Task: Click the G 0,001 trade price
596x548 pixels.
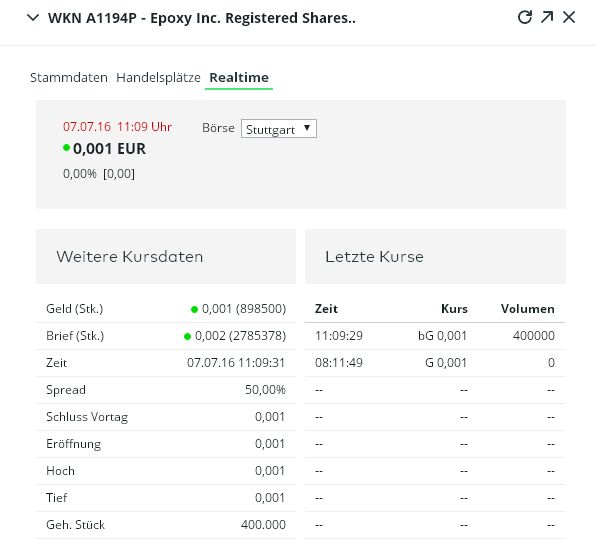Action: 446,363
